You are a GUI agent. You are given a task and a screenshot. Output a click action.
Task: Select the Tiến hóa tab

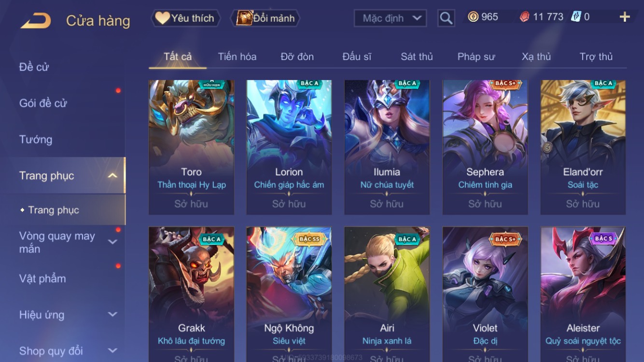point(237,56)
